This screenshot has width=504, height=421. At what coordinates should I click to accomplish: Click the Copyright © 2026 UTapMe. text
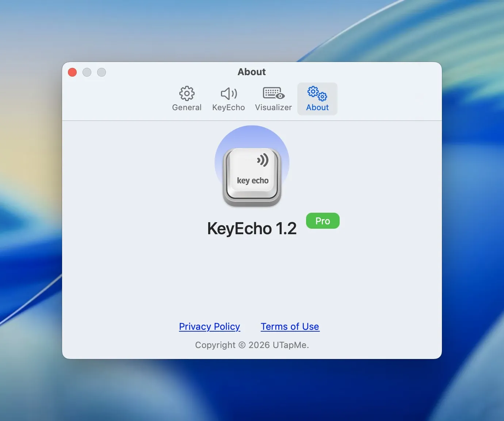coord(252,345)
